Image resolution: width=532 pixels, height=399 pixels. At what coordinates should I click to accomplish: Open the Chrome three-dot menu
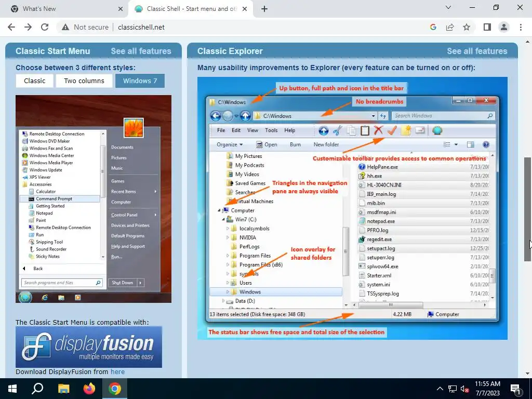point(521,27)
